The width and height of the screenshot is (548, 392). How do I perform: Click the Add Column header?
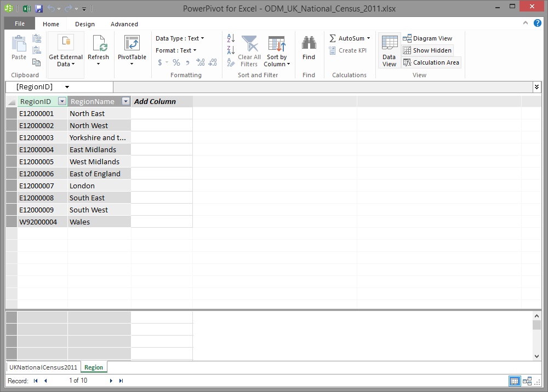pos(162,101)
